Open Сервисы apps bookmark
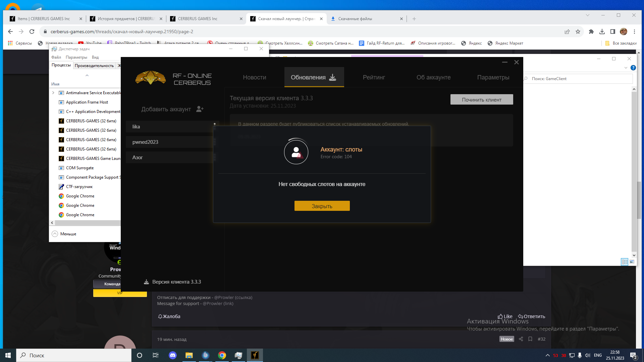 coord(20,43)
